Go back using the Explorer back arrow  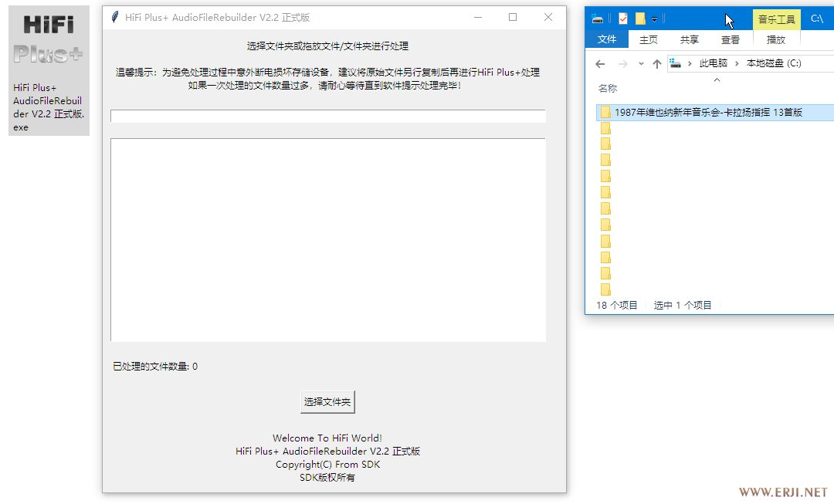point(600,64)
